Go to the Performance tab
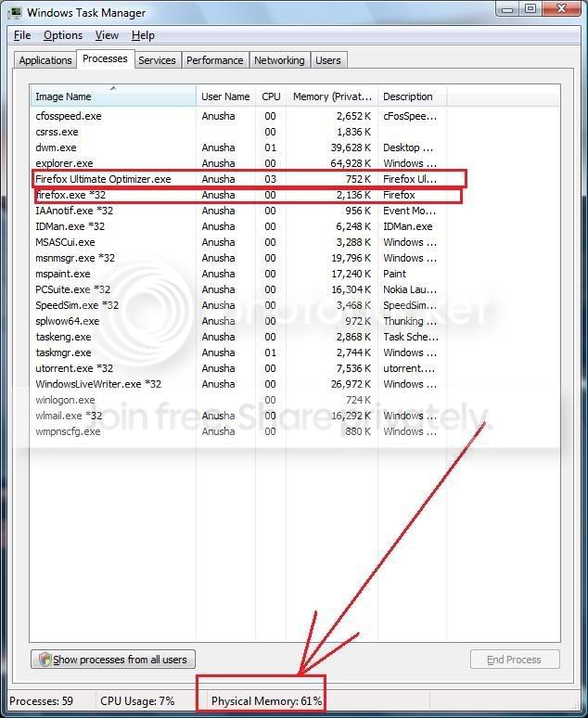 click(x=215, y=60)
